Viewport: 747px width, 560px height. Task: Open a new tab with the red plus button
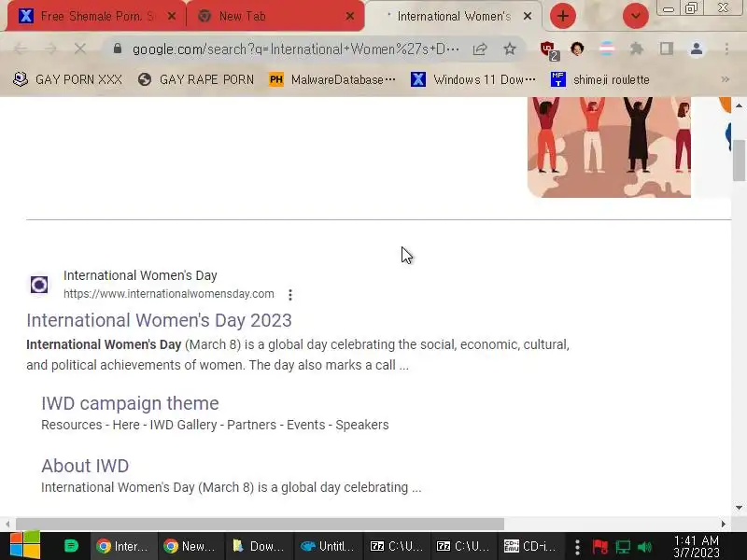point(563,16)
